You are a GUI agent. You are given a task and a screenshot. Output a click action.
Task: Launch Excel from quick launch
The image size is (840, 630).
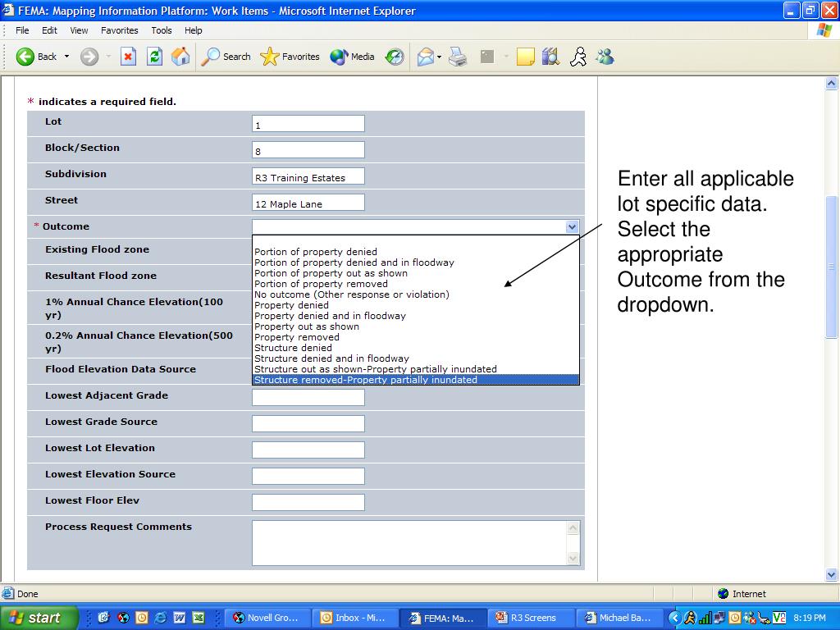[x=199, y=618]
